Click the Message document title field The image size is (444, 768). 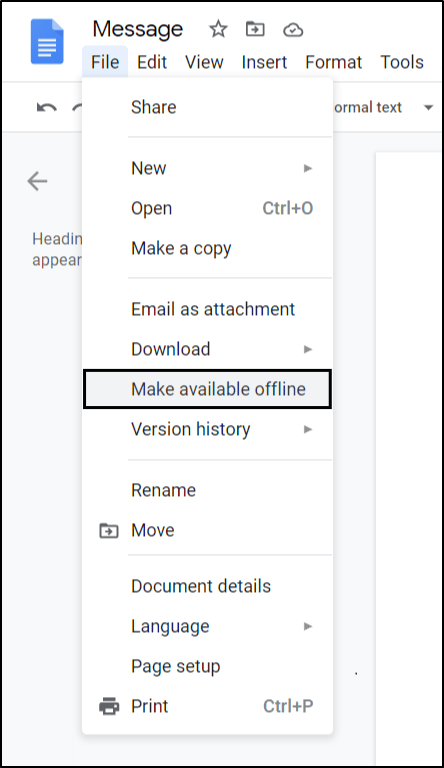click(x=138, y=29)
